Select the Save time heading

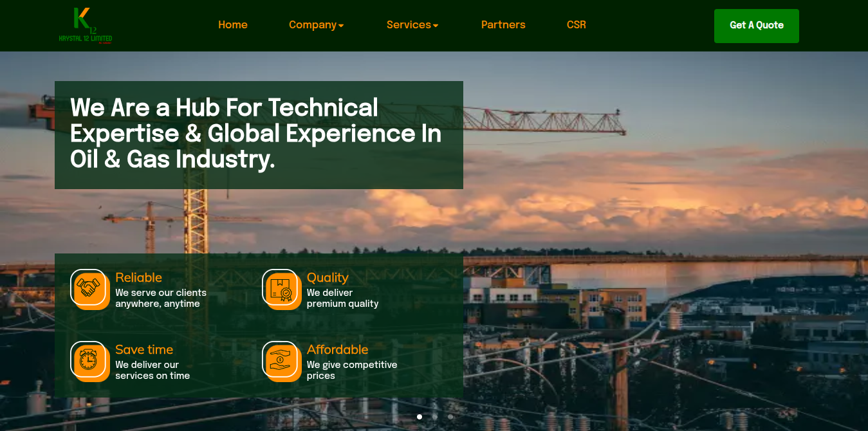144,349
